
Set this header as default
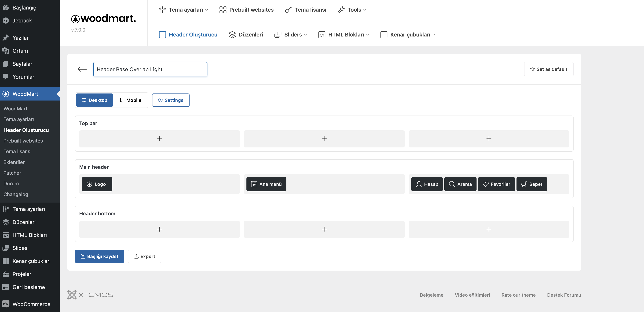pyautogui.click(x=548, y=69)
